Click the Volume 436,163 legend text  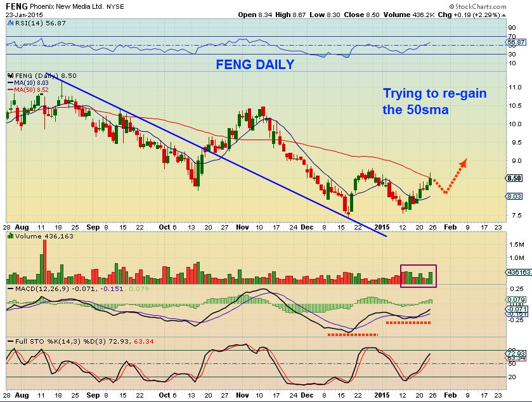click(x=44, y=236)
